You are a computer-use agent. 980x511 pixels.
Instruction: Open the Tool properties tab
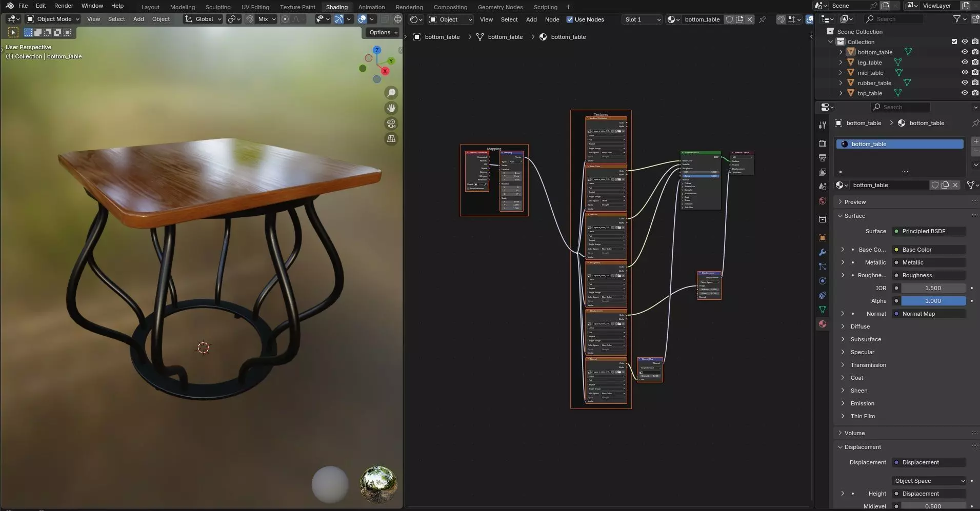pyautogui.click(x=823, y=125)
